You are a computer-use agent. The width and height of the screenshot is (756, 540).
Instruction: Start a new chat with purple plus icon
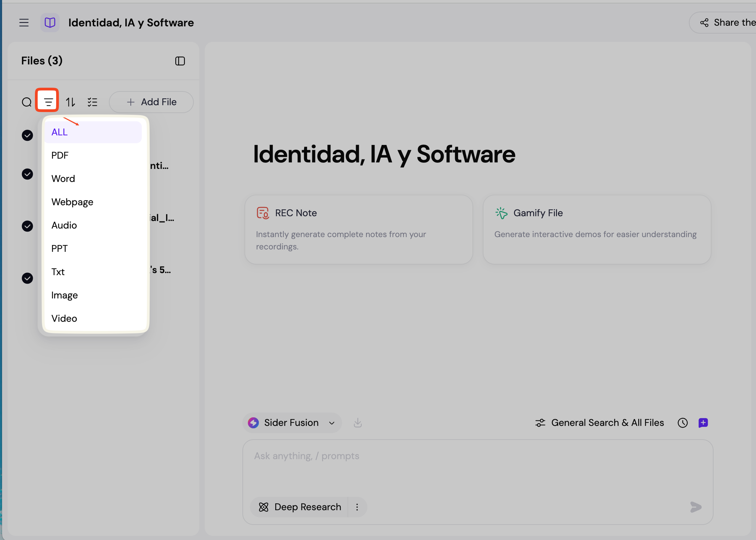[x=703, y=423]
